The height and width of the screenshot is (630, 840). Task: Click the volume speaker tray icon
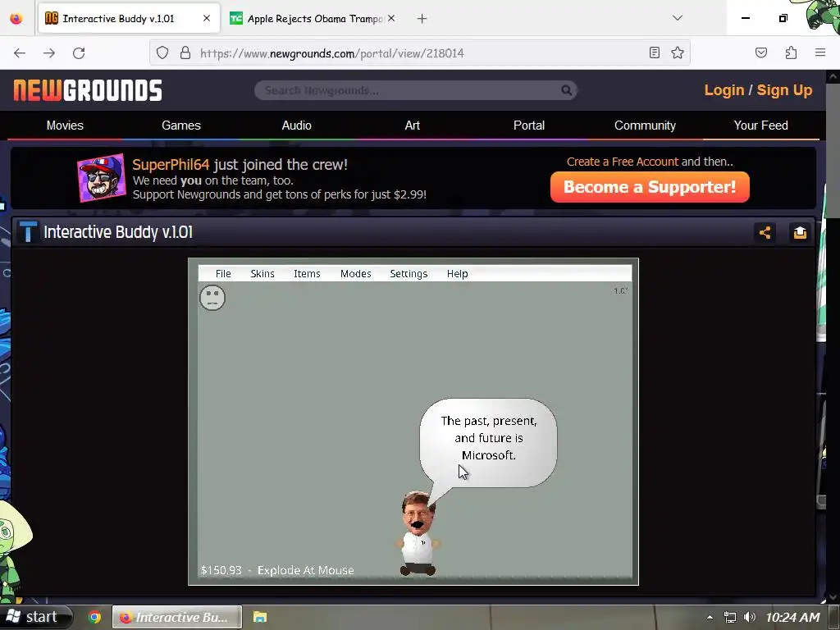point(750,618)
